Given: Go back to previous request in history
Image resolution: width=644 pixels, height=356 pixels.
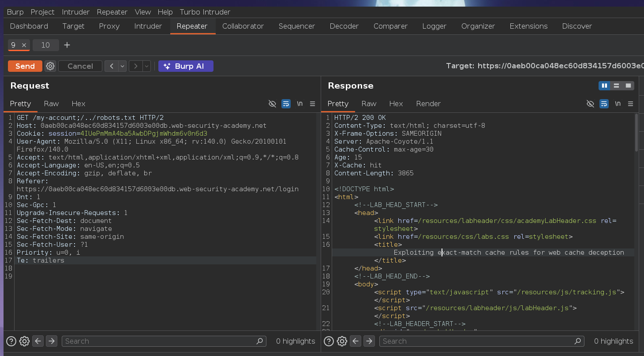Looking at the screenshot, I should [x=112, y=66].
